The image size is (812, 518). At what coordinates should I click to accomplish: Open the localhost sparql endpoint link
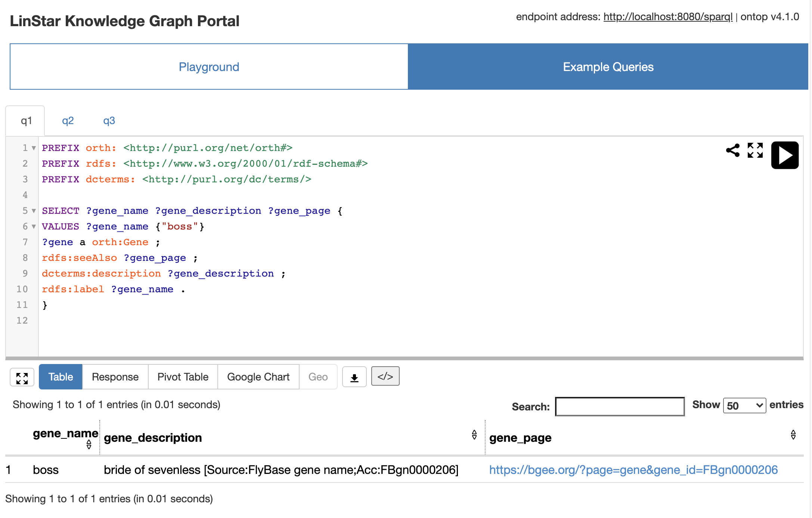coord(667,17)
